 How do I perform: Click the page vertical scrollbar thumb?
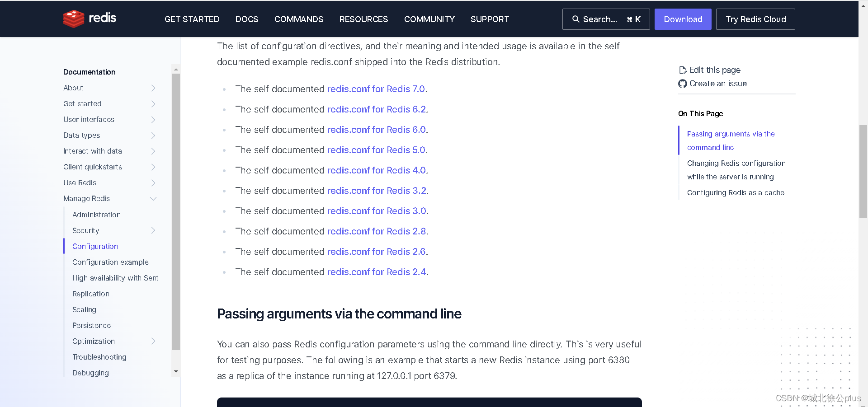863,172
